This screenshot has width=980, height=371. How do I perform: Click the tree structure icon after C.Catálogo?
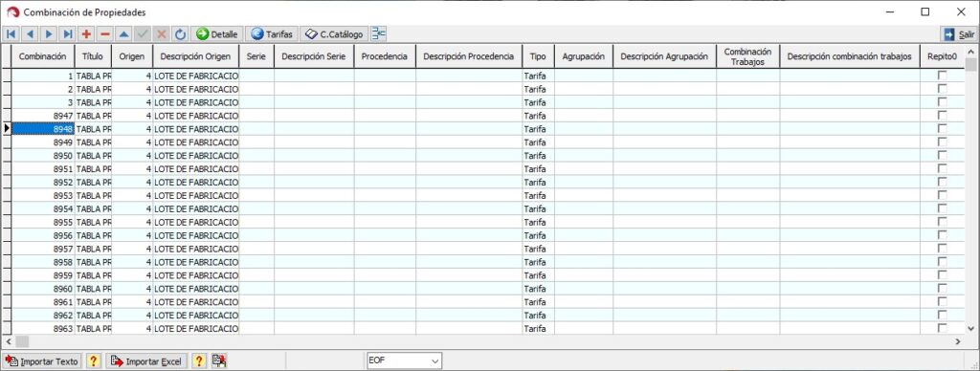[378, 34]
